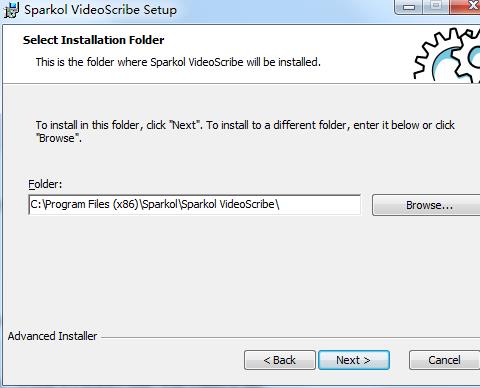Click the 'Select Installation Folder' heading
The image size is (480, 388).
[x=94, y=40]
